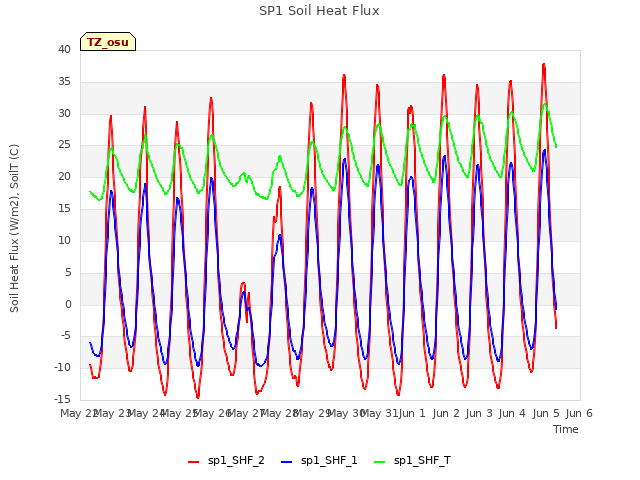
Task: Click the y-axis tick value -5
Action: click(x=66, y=336)
